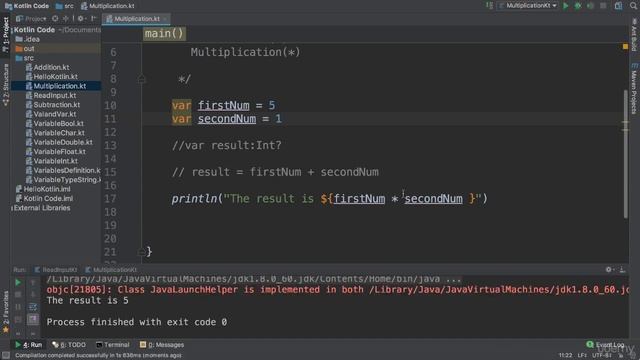Place cursor on firstNum in println line
This screenshot has width=640, height=360.
(x=359, y=199)
